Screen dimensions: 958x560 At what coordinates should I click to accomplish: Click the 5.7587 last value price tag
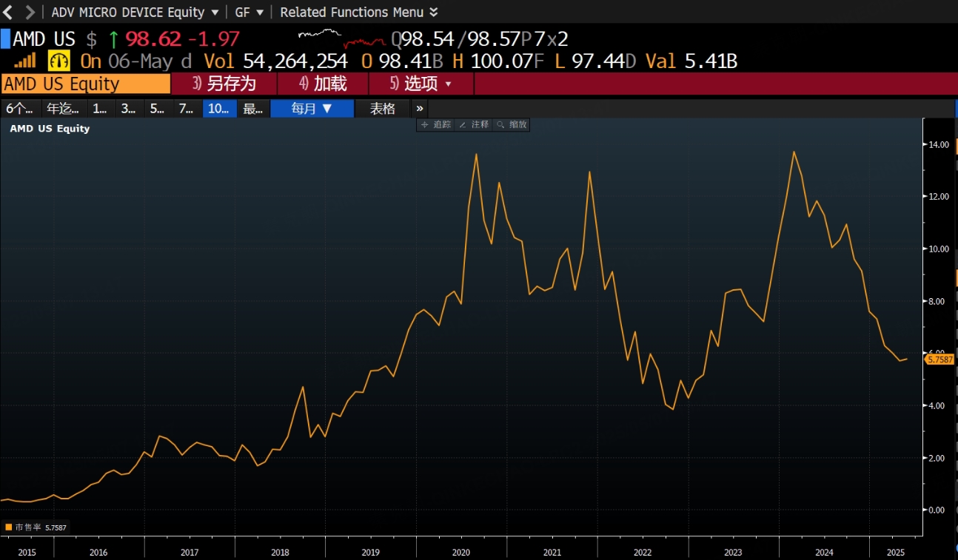click(x=940, y=360)
